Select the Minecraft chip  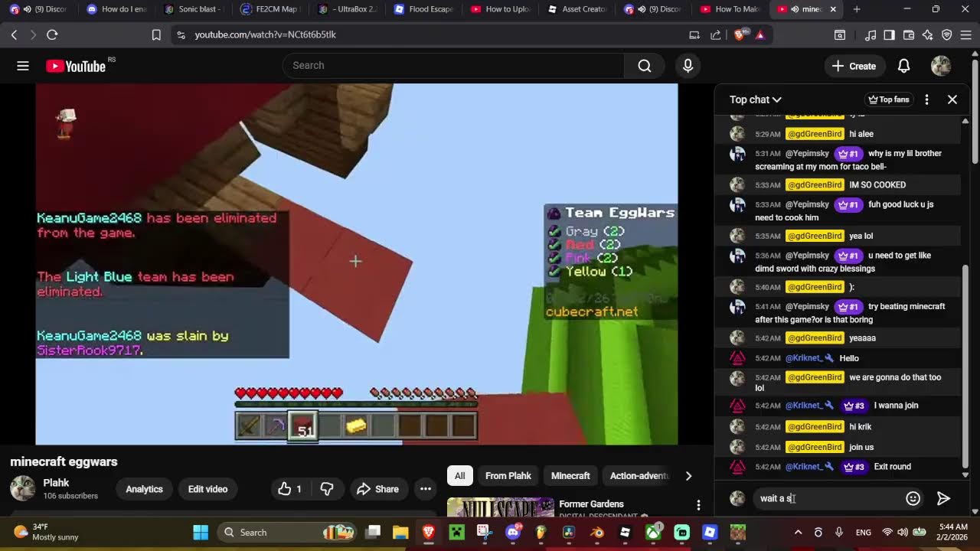tap(570, 476)
